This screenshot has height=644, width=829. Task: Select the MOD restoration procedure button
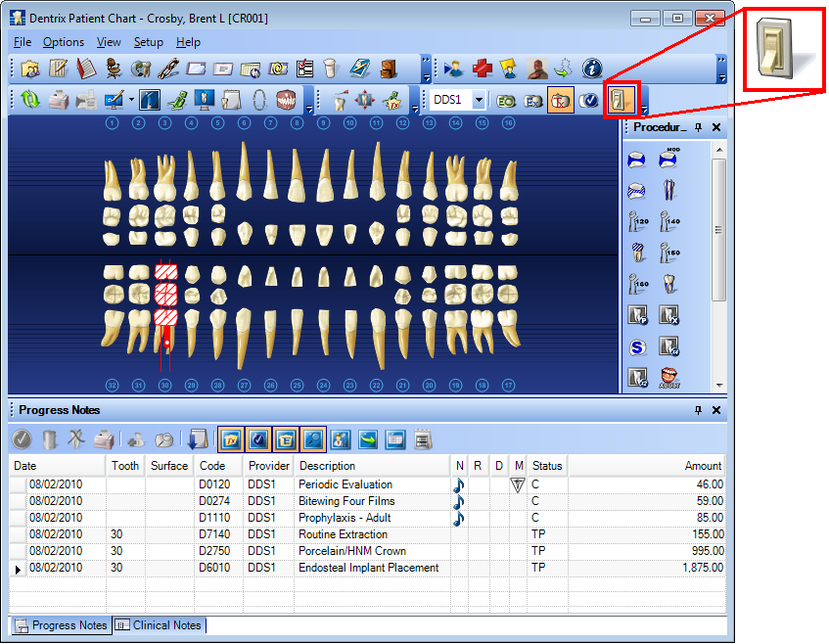669,159
